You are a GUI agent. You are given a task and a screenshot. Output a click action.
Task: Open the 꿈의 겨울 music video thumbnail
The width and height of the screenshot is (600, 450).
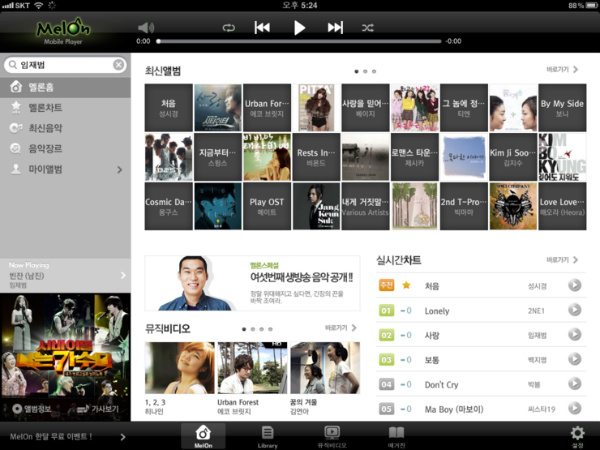[x=325, y=368]
